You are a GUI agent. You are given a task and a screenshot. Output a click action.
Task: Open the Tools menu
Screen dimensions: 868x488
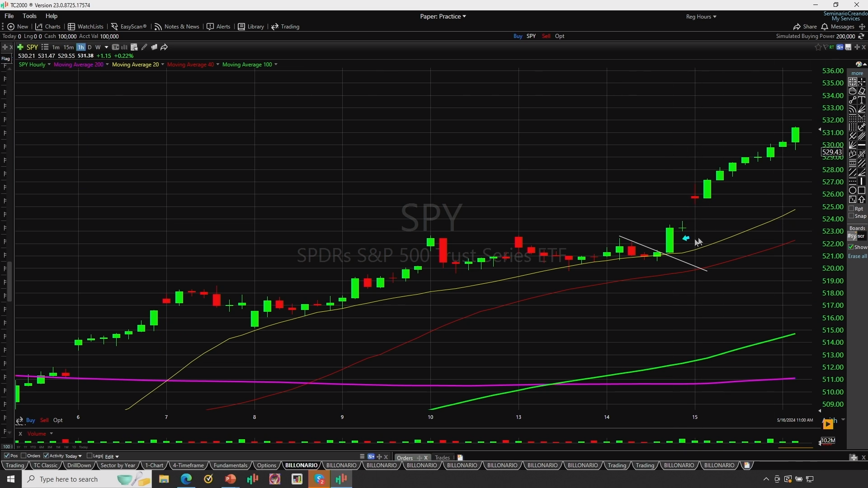29,16
